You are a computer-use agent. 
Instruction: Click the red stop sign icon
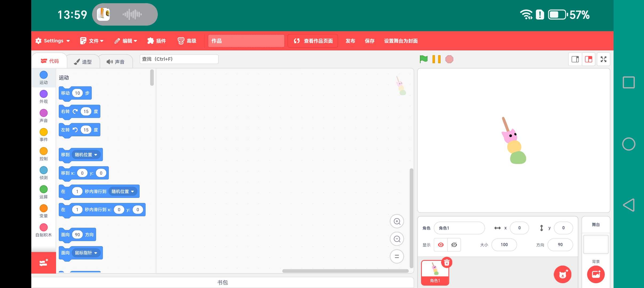tap(449, 59)
